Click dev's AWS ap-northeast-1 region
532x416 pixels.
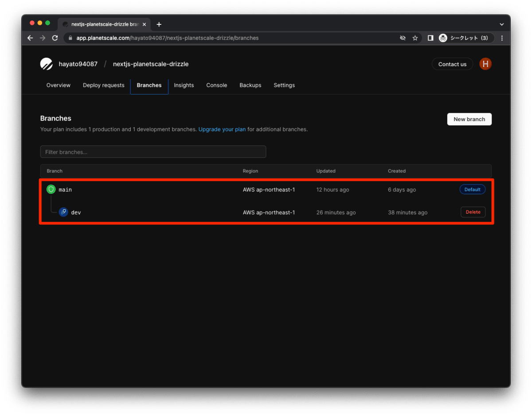[269, 212]
